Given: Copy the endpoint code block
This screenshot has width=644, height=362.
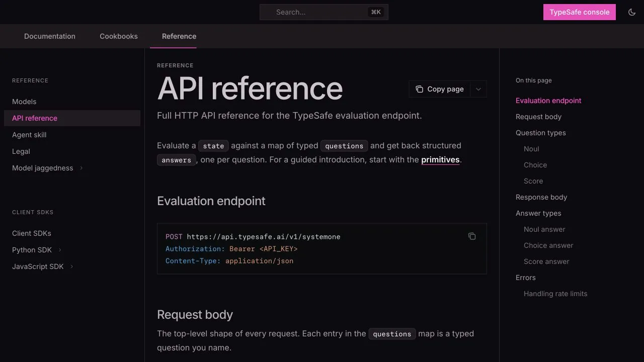Looking at the screenshot, I should (x=472, y=236).
